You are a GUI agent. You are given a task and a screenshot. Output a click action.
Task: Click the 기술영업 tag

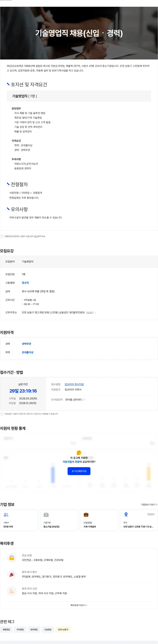[x=48, y=629]
